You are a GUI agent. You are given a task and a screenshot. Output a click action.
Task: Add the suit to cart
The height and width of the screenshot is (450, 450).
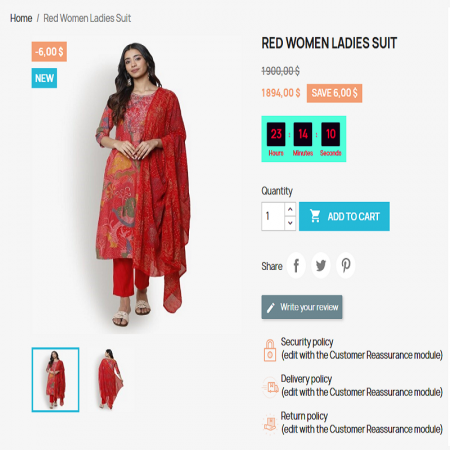[x=344, y=216]
